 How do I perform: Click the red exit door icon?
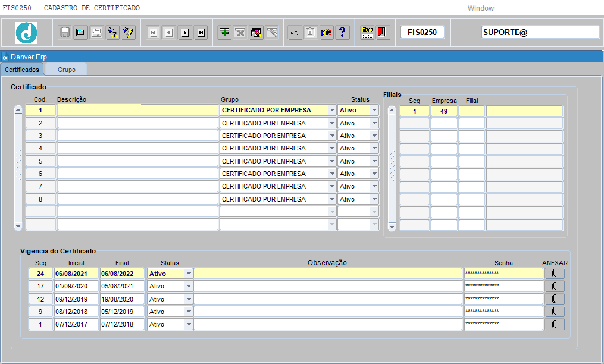382,33
